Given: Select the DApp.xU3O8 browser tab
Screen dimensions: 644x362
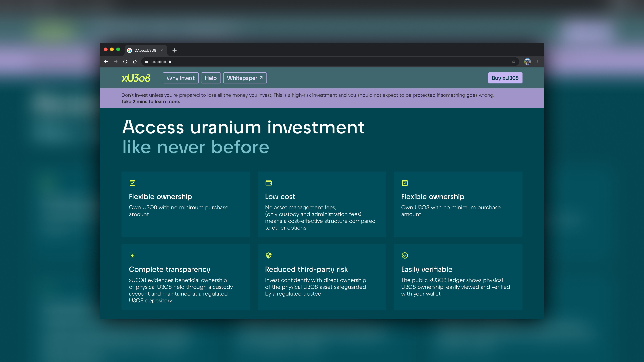Looking at the screenshot, I should pyautogui.click(x=145, y=50).
